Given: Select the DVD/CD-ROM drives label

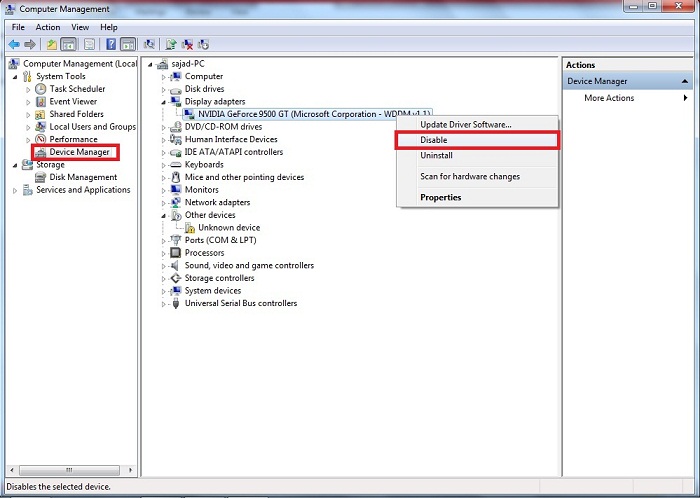Looking at the screenshot, I should [223, 127].
